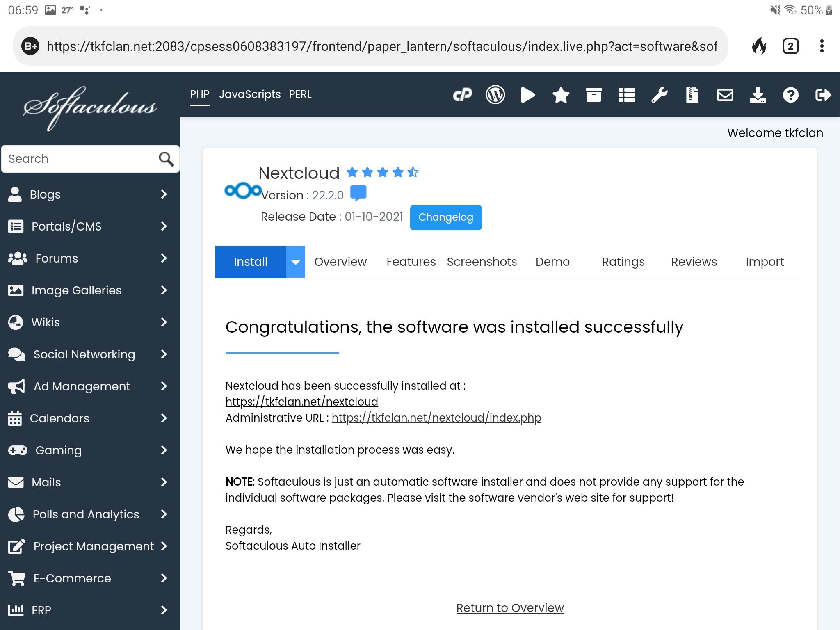The image size is (840, 630).
Task: Open the WordPress manager icon
Action: click(x=495, y=95)
